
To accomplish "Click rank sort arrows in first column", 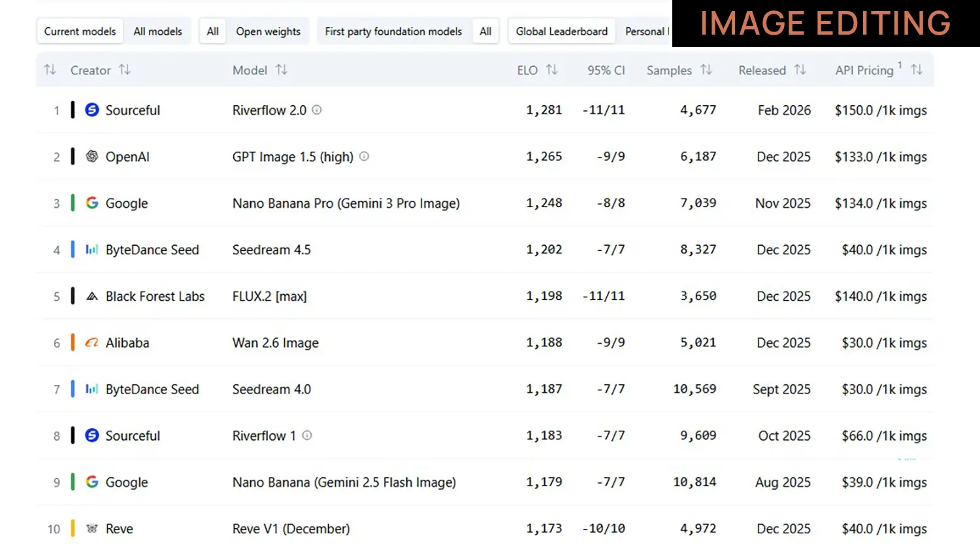I will pos(50,70).
